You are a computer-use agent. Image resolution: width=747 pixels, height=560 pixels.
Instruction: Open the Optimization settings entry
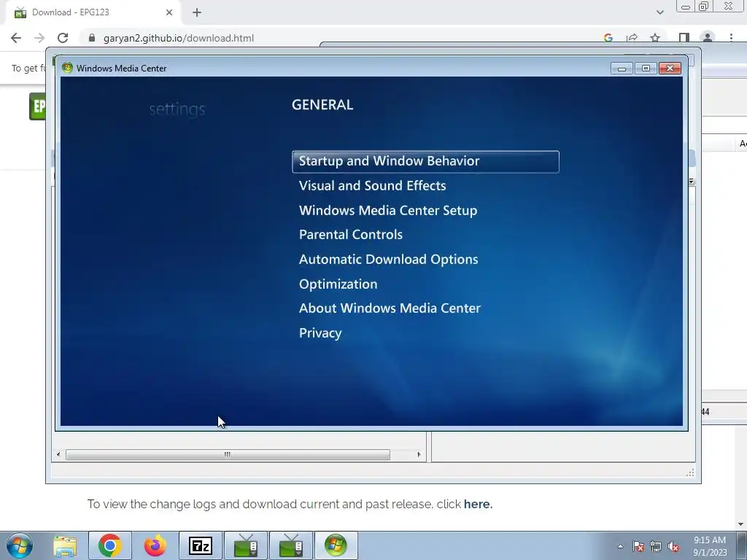click(338, 284)
